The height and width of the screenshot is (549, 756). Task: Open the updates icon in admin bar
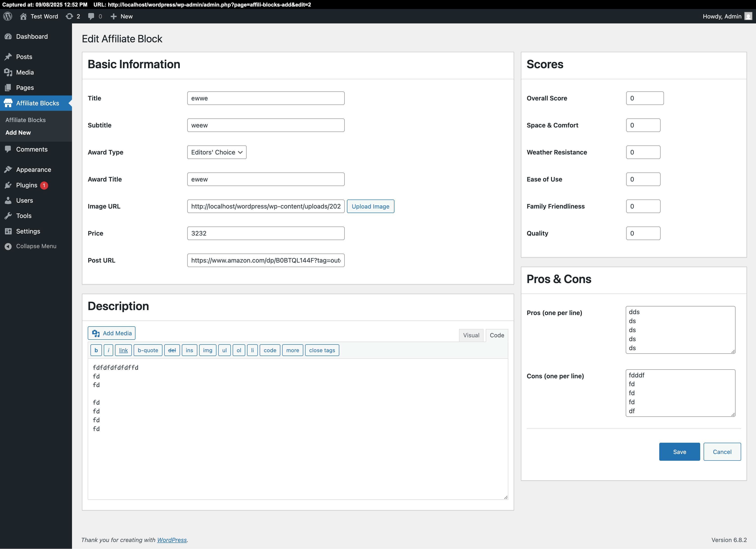69,16
